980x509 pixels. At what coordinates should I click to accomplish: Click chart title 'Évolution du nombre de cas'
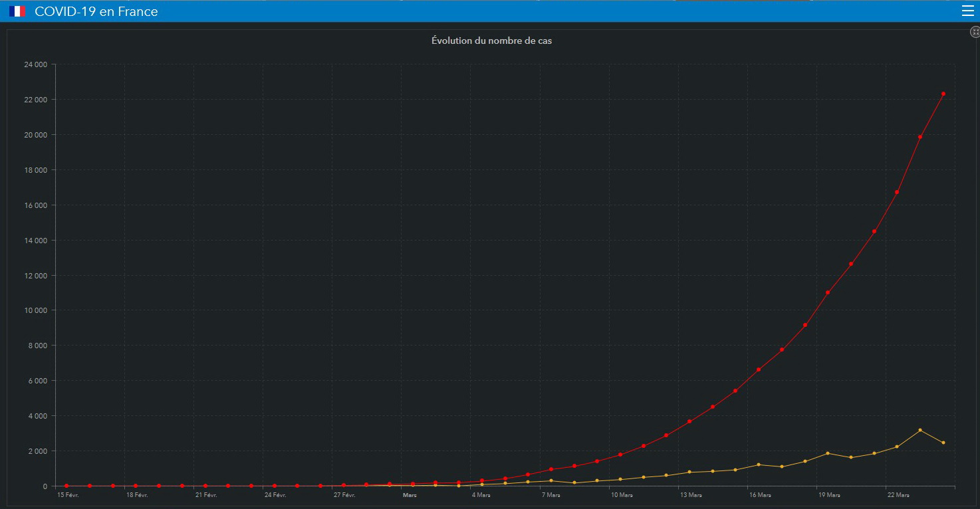click(491, 41)
